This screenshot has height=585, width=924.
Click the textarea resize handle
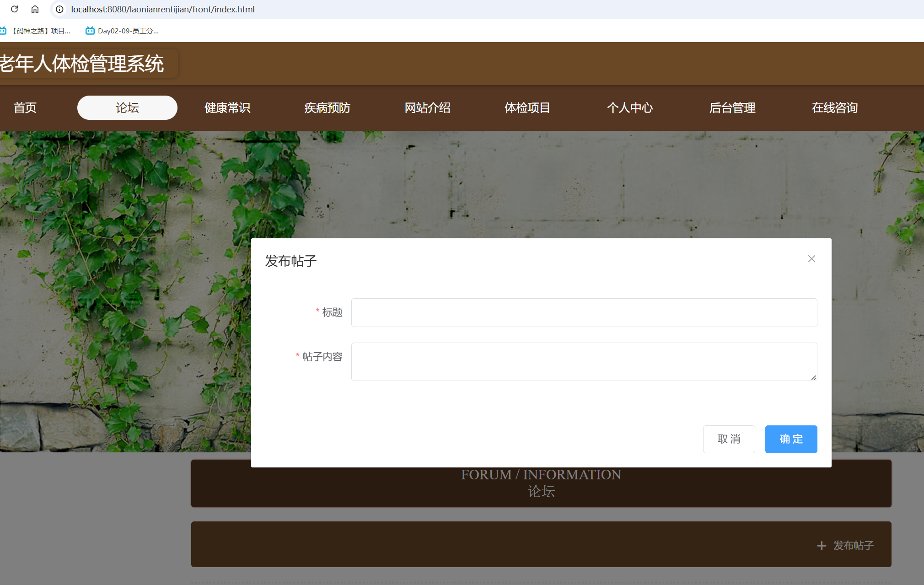[x=814, y=377]
